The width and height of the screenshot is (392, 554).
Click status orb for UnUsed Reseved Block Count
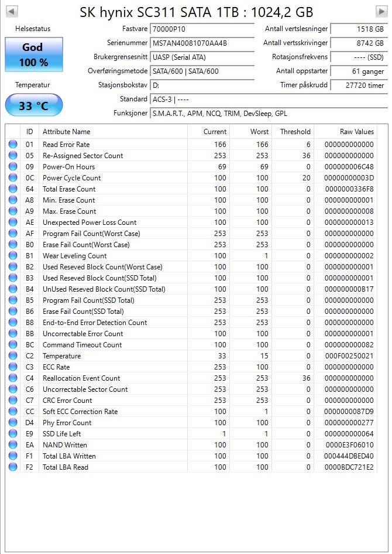tap(13, 289)
